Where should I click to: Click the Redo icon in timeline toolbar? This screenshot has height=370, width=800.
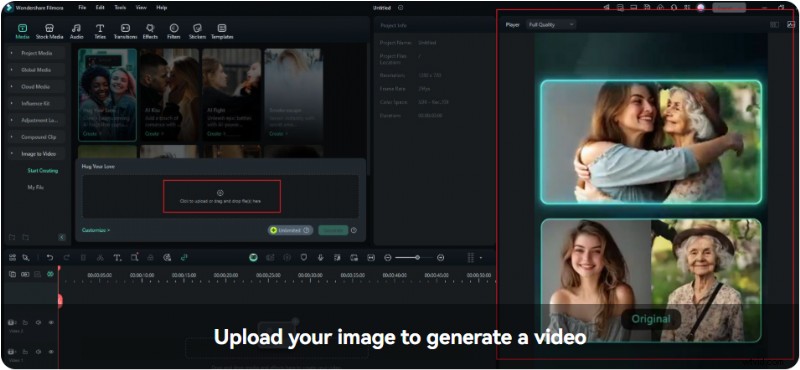point(66,258)
